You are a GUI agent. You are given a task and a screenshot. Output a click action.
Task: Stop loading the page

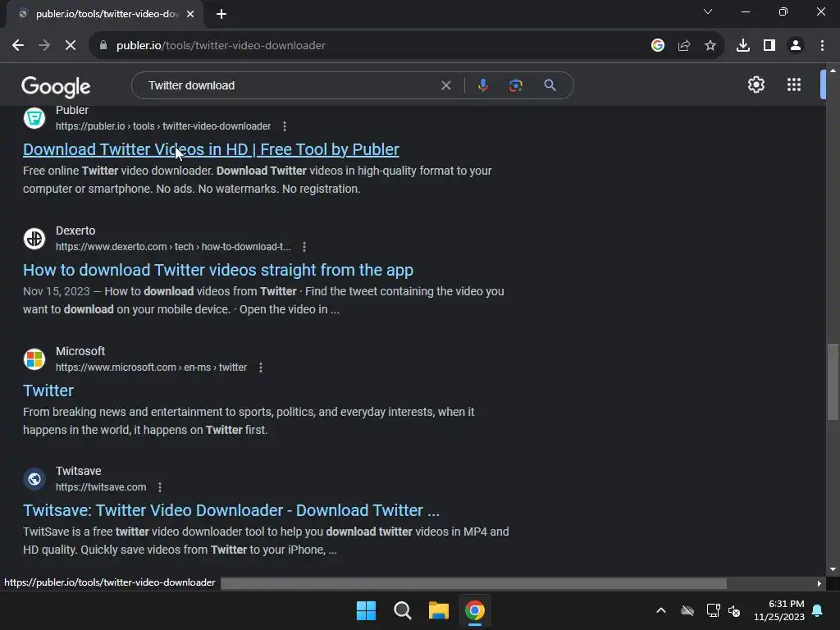click(71, 46)
